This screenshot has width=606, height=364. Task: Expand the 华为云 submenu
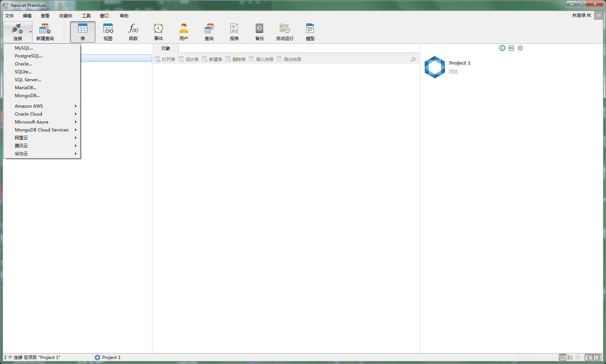point(42,153)
